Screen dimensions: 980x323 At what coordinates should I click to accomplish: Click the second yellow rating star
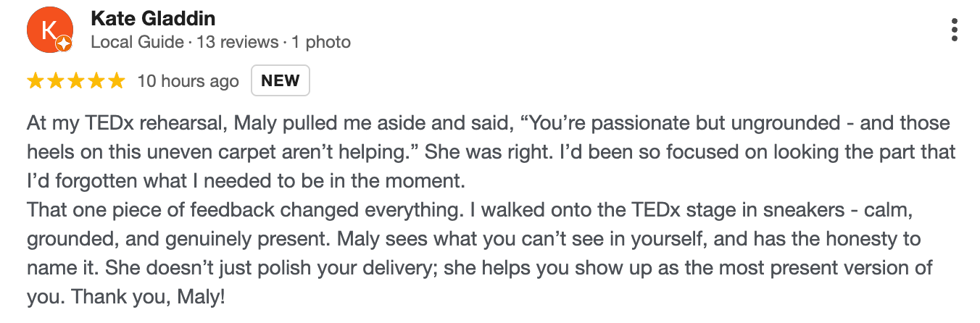(x=56, y=81)
